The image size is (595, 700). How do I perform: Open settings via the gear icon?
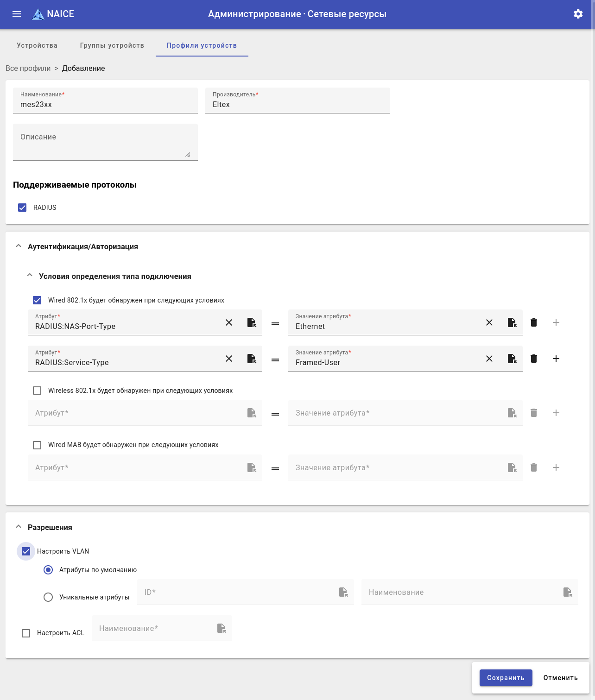pos(578,14)
